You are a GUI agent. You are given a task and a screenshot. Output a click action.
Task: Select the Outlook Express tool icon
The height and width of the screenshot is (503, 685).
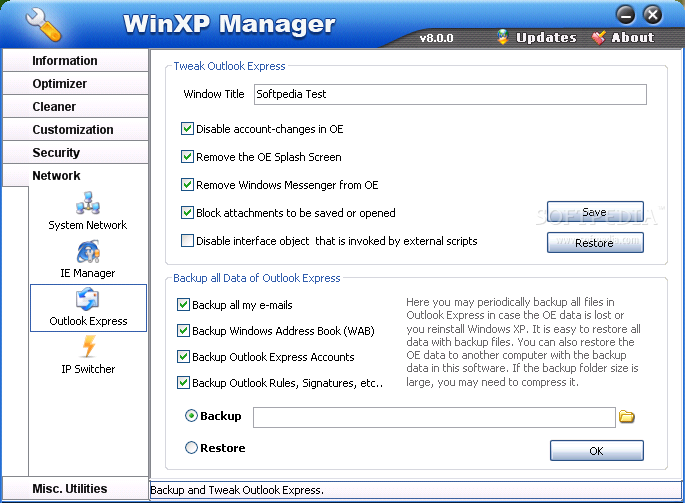(87, 299)
